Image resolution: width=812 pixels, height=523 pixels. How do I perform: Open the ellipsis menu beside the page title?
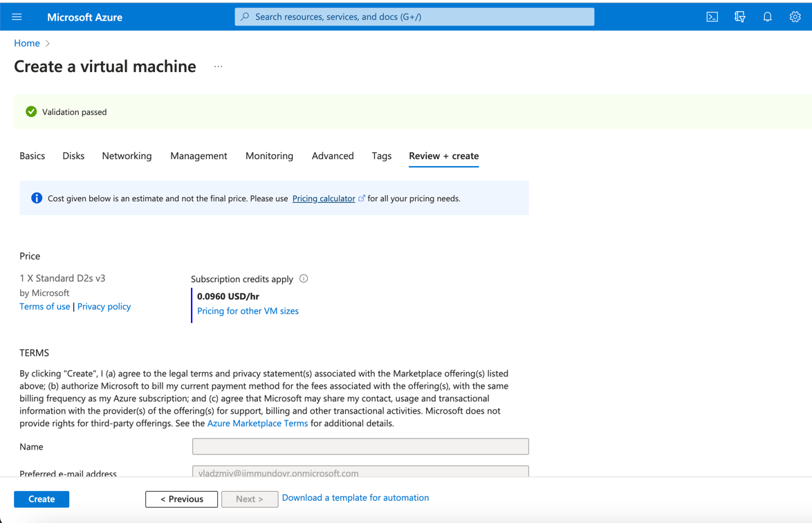(219, 66)
